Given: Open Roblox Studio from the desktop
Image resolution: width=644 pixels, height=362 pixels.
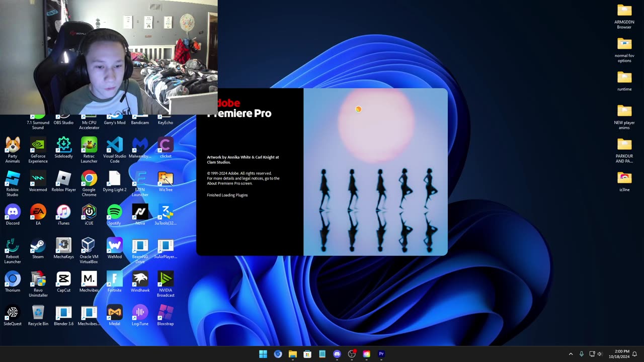Looking at the screenshot, I should [x=13, y=184].
